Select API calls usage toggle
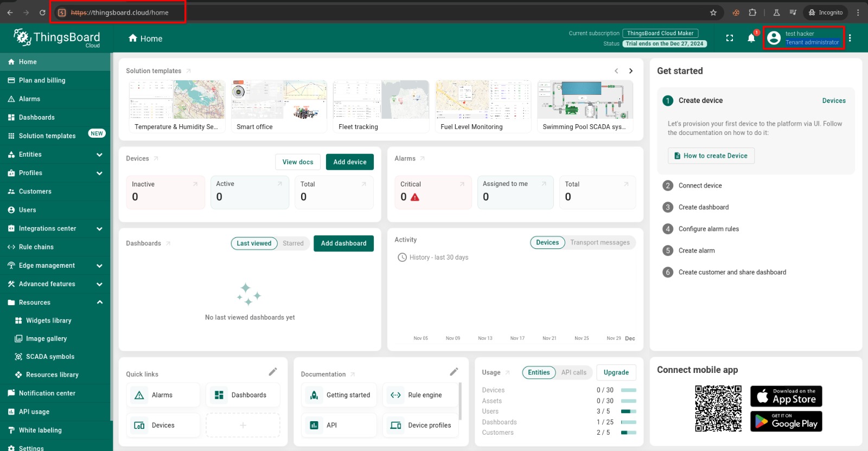The image size is (868, 451). (573, 372)
